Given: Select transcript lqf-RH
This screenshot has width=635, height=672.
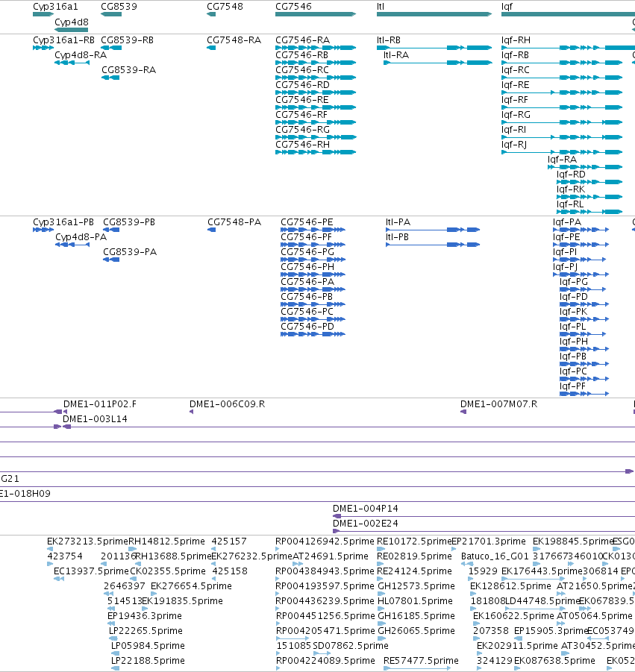Looking at the screenshot, I should click(568, 48).
